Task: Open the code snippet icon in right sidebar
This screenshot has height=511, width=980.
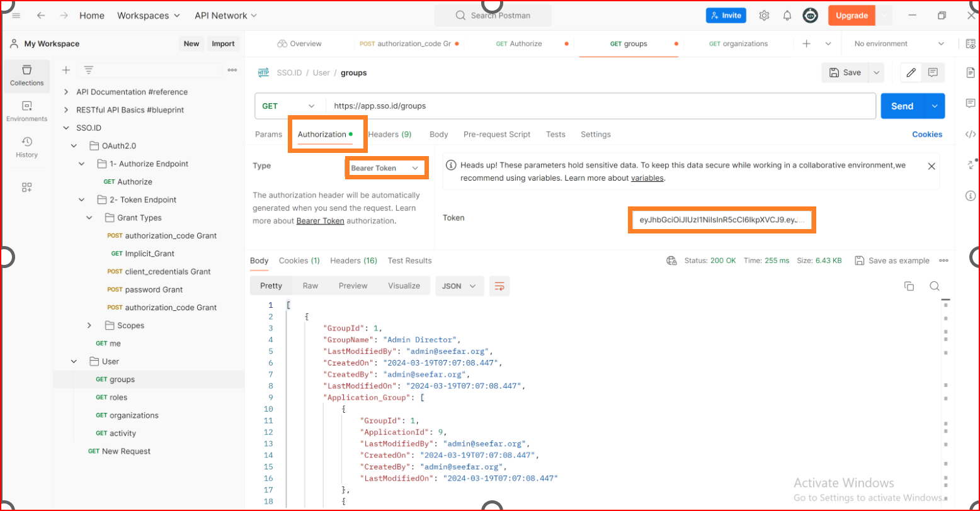Action: (971, 134)
